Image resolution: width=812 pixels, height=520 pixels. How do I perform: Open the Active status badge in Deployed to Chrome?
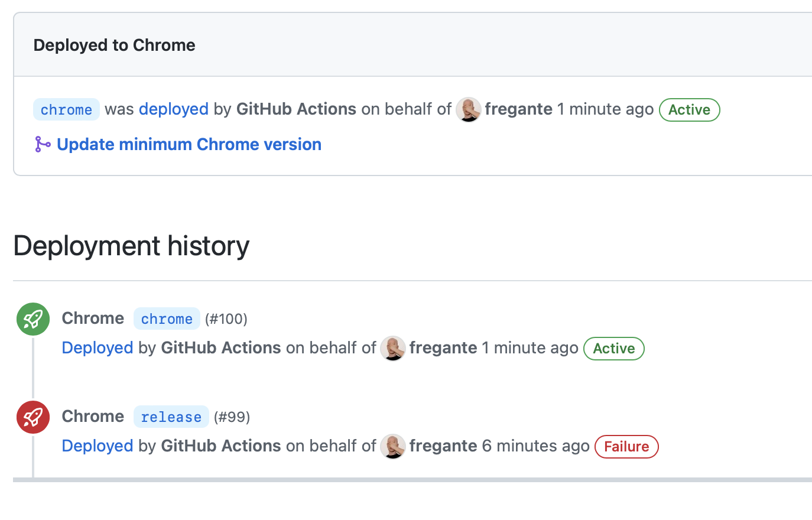pyautogui.click(x=689, y=109)
